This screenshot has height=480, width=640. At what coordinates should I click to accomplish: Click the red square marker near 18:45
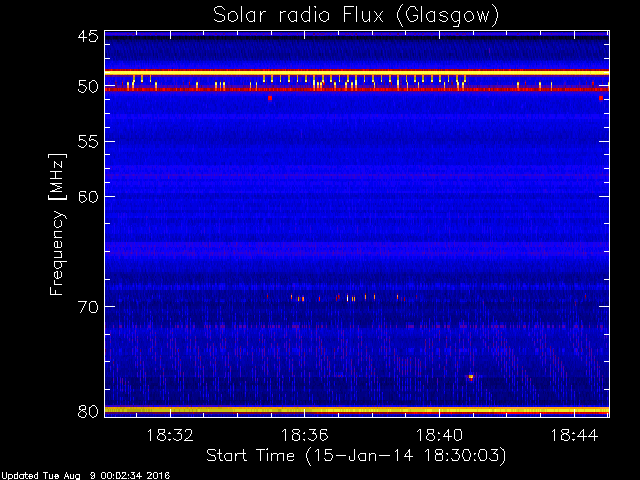point(601,98)
